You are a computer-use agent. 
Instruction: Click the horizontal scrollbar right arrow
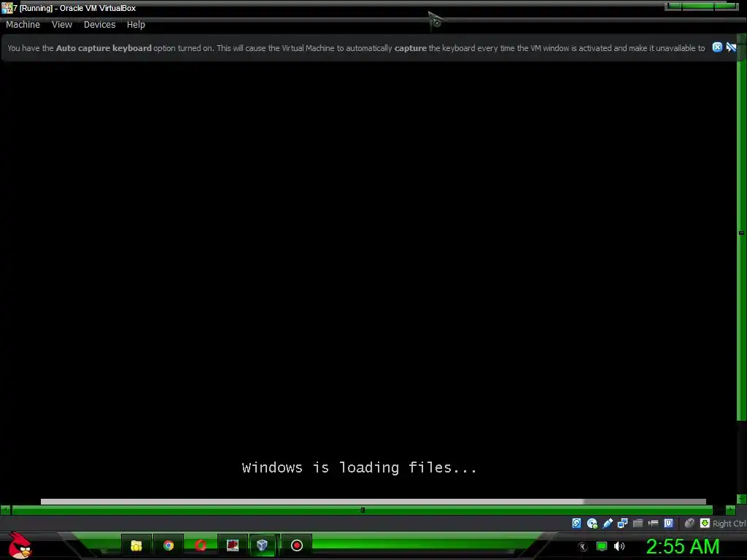(x=731, y=510)
